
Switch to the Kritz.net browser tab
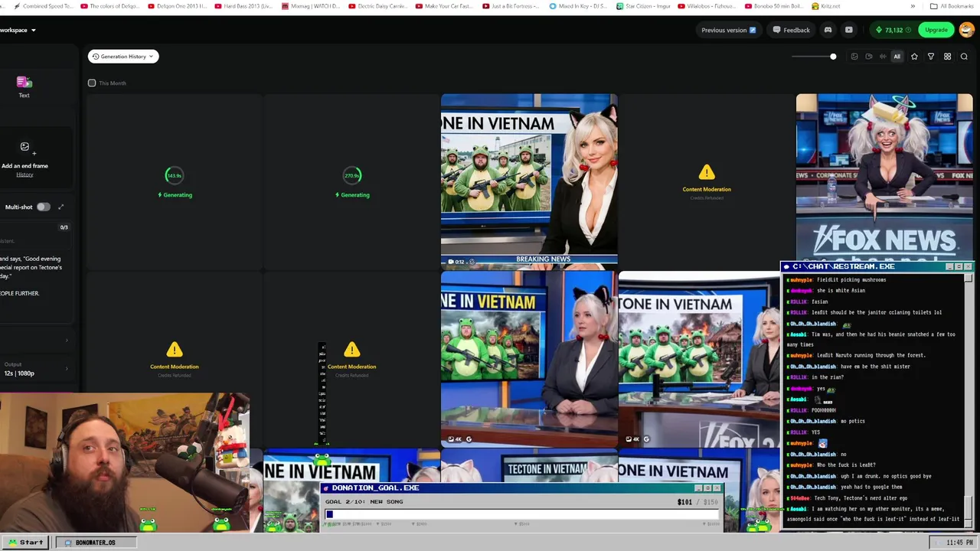(825, 6)
